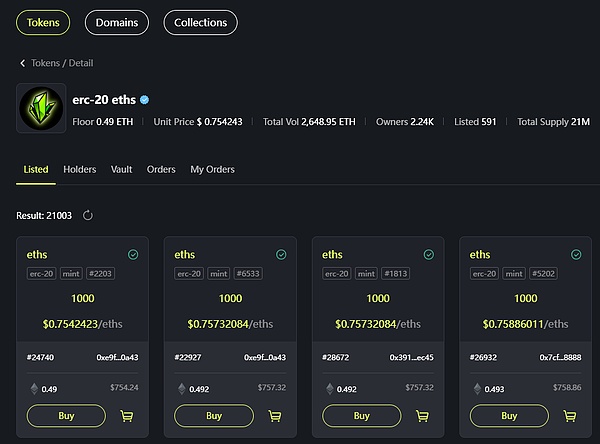
Task: Toggle the check circle on first eths card
Action: (133, 255)
